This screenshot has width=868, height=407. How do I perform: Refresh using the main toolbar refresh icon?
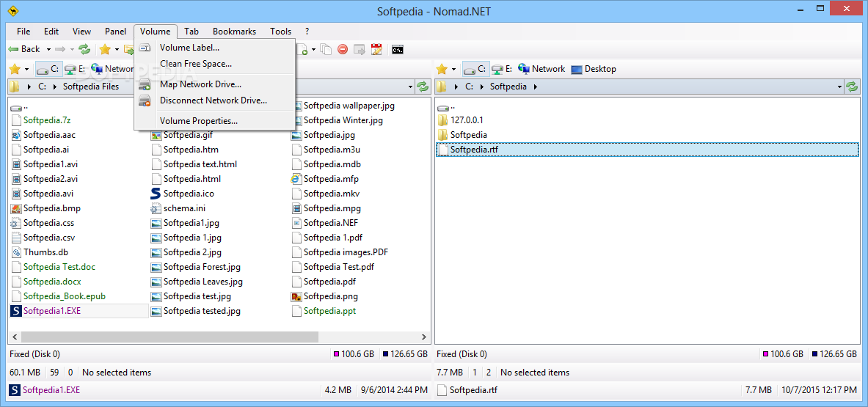click(x=84, y=49)
